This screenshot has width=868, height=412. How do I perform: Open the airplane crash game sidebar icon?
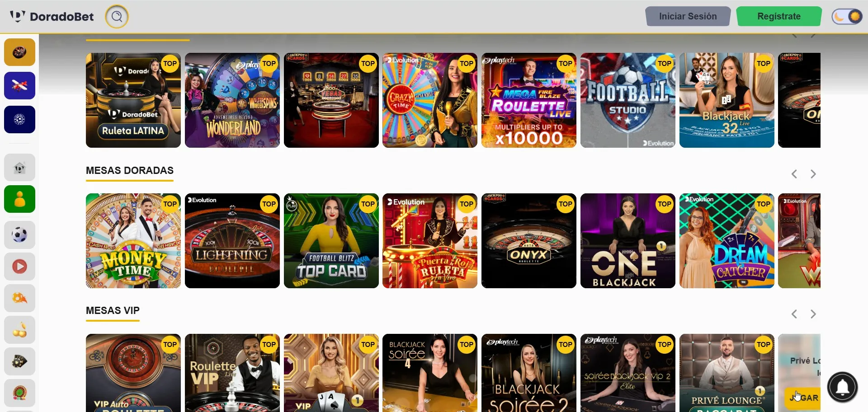coord(19,85)
